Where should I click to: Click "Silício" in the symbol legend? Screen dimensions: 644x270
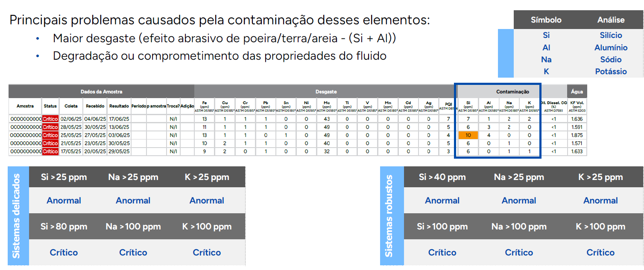coord(611,35)
